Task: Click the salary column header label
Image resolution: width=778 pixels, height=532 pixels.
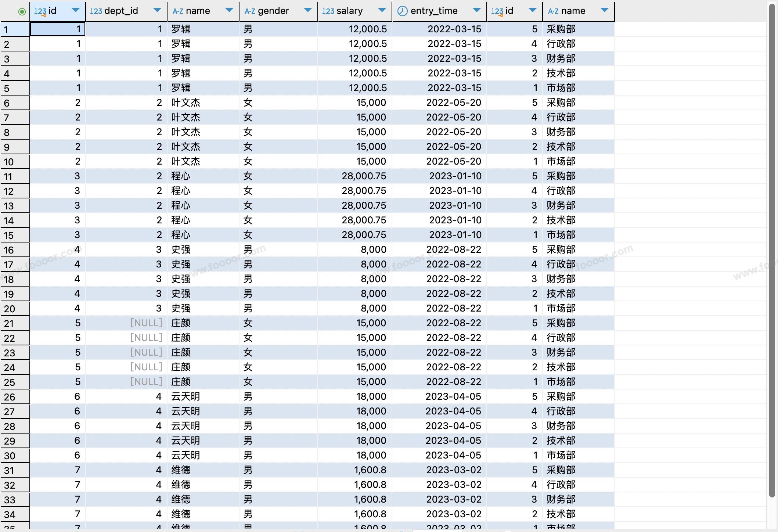Action: tap(349, 11)
